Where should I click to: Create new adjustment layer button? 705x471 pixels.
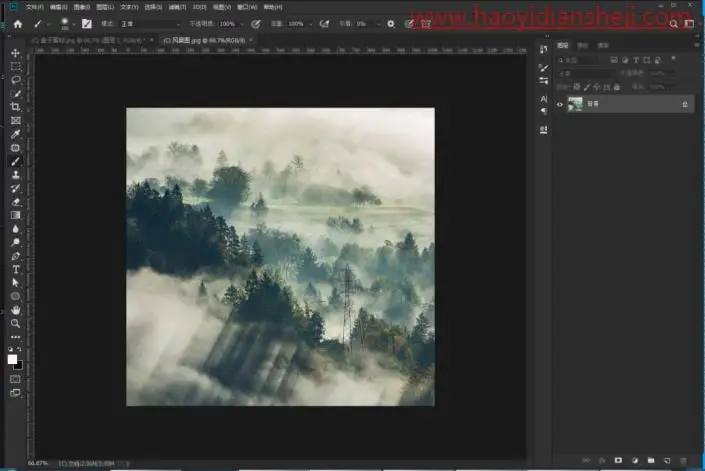634,460
